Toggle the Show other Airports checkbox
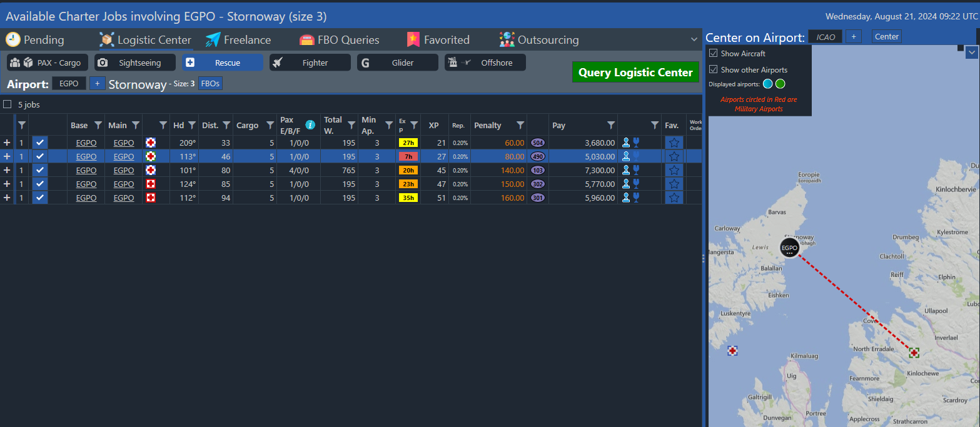 [713, 70]
